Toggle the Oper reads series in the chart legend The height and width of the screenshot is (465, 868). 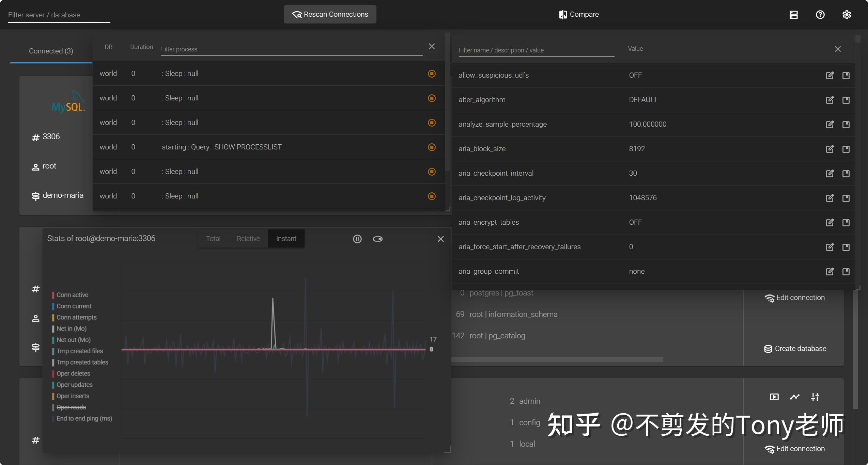coord(71,407)
